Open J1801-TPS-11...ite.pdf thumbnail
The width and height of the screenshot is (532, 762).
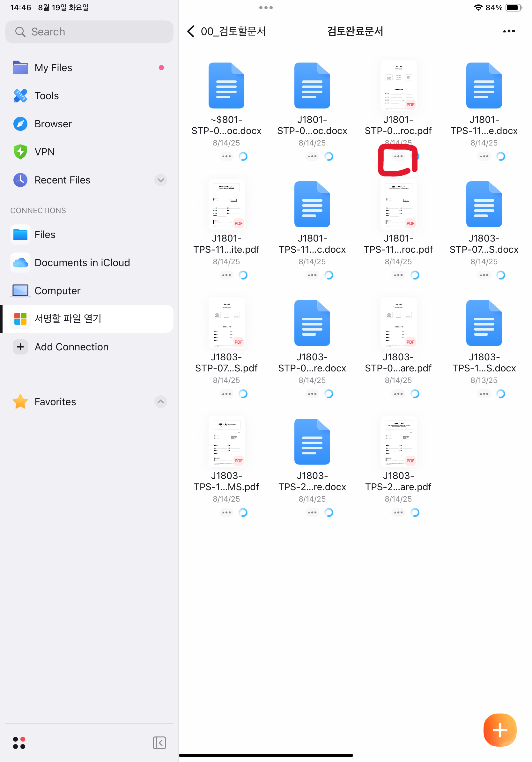tap(226, 205)
